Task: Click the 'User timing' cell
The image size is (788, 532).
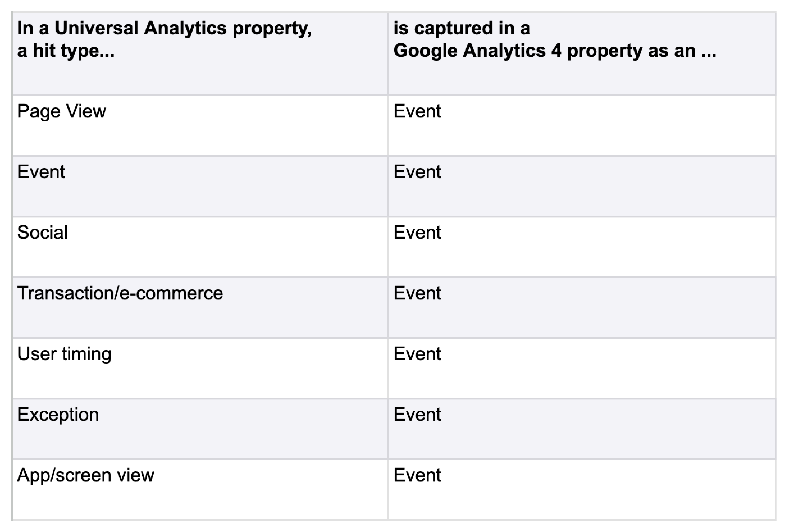Action: pyautogui.click(x=64, y=354)
